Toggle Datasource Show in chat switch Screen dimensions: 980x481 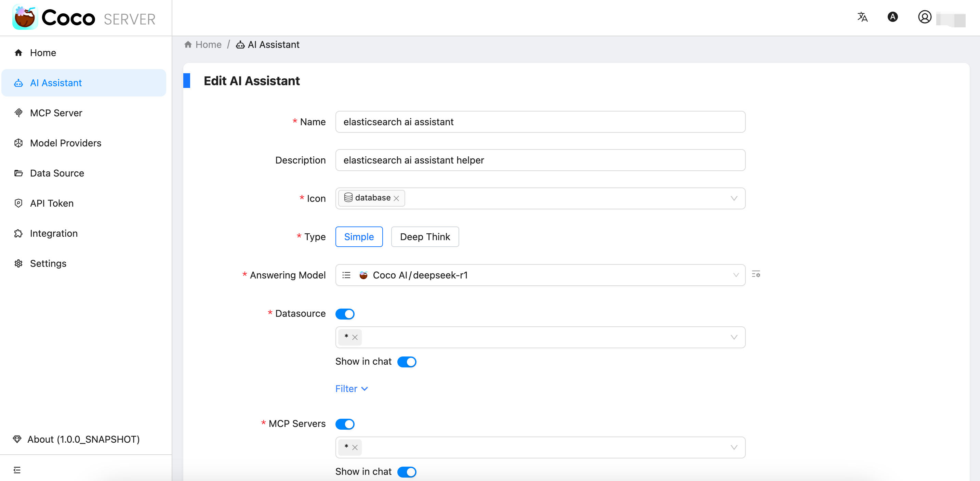click(407, 362)
